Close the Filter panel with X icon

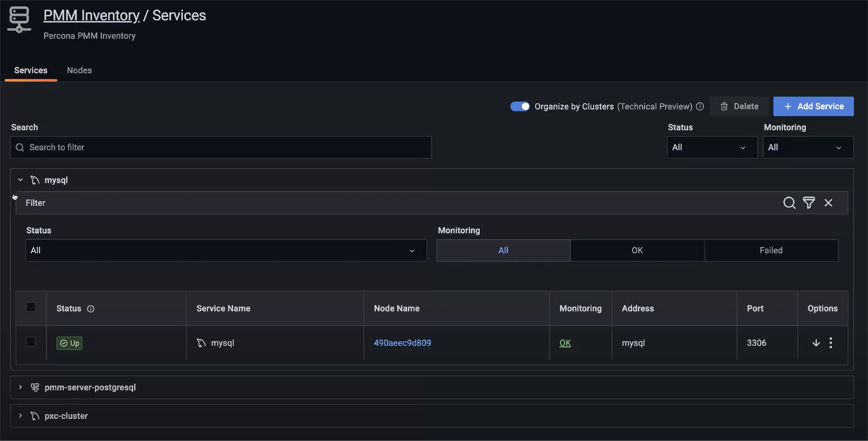(x=828, y=203)
